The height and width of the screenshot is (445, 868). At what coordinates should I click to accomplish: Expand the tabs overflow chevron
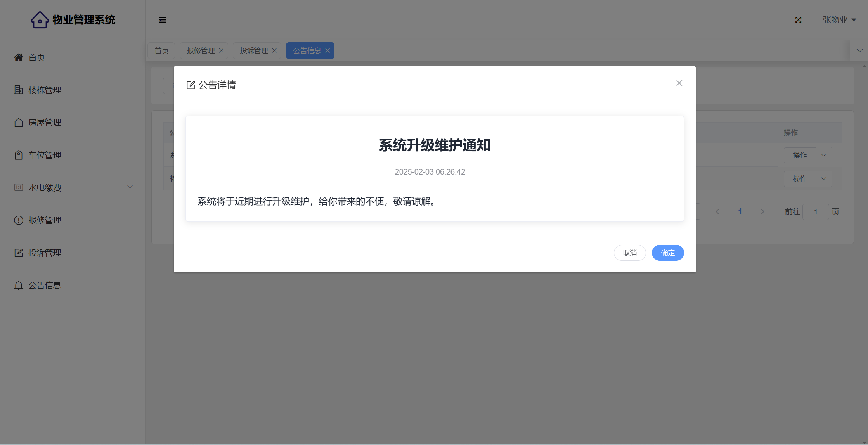point(859,50)
